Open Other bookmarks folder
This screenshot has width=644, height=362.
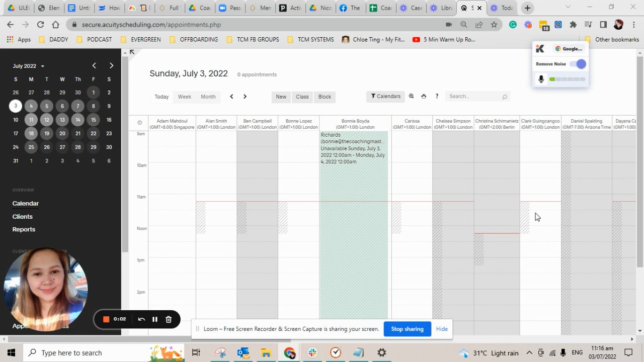(612, 39)
